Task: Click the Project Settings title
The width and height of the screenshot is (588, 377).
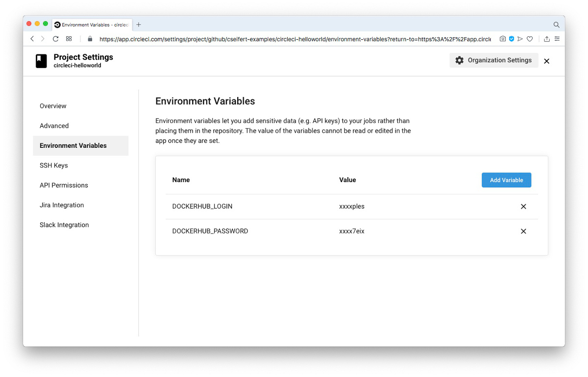Action: tap(83, 57)
